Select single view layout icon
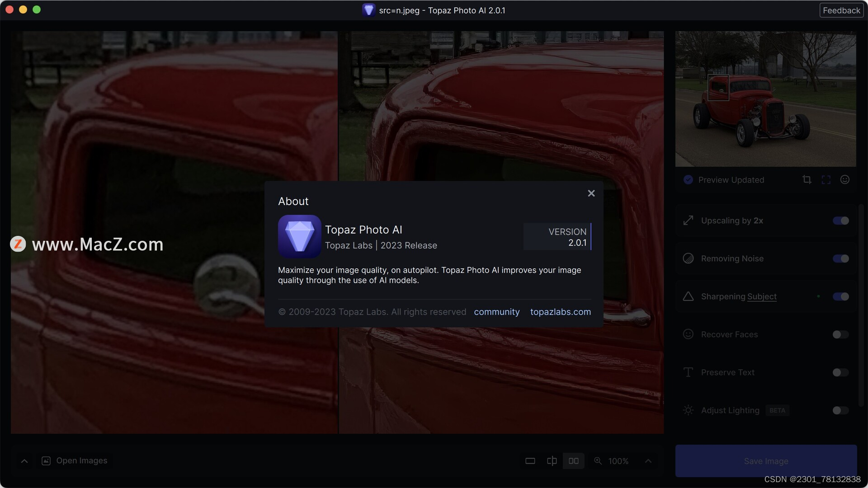Viewport: 868px width, 488px height. tap(530, 461)
